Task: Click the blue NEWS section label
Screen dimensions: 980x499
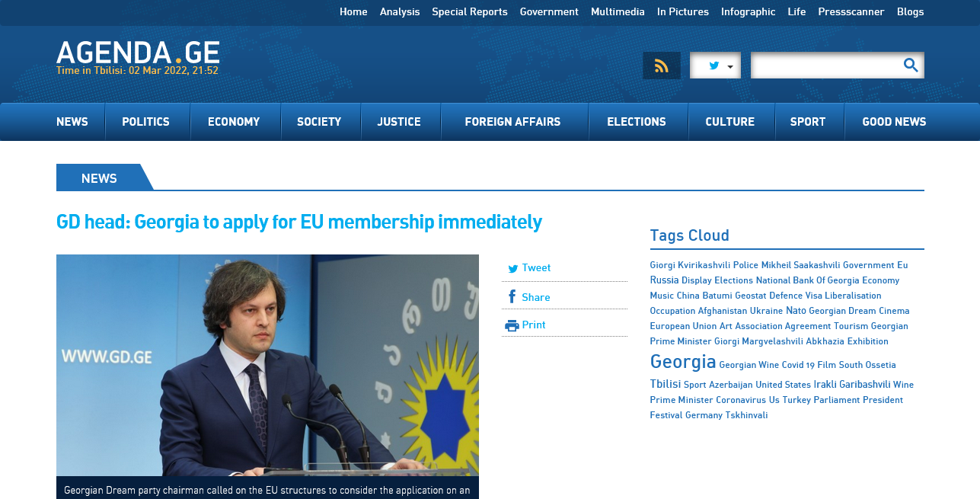Action: pyautogui.click(x=99, y=178)
